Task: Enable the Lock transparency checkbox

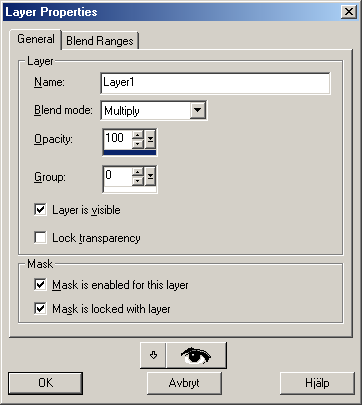Action: (x=40, y=238)
